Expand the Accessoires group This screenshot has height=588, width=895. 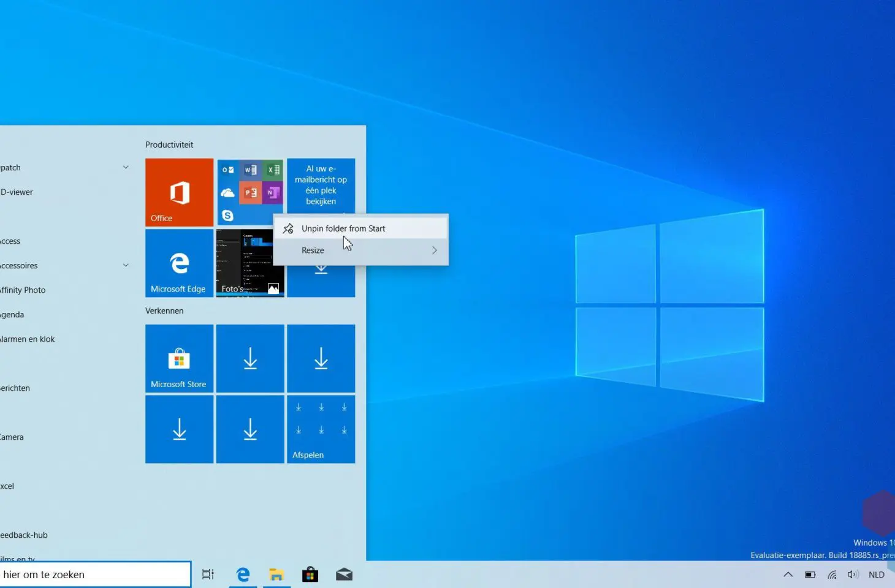click(126, 265)
